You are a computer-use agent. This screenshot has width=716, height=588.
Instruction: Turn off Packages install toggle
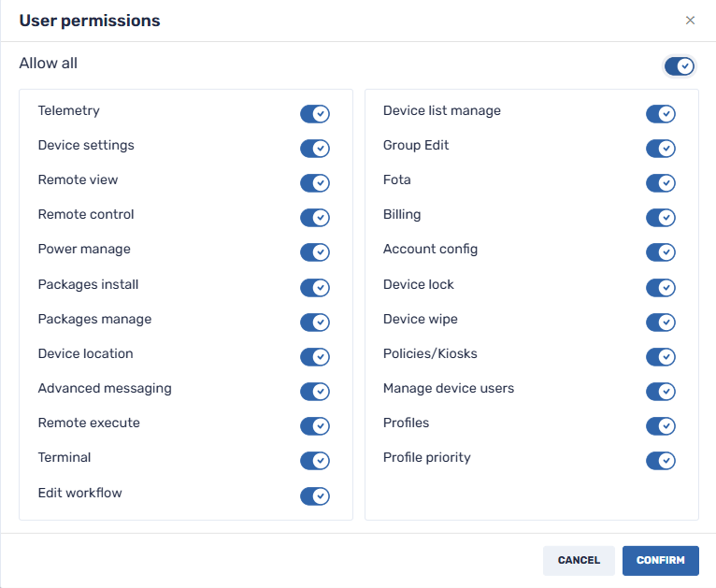(315, 288)
